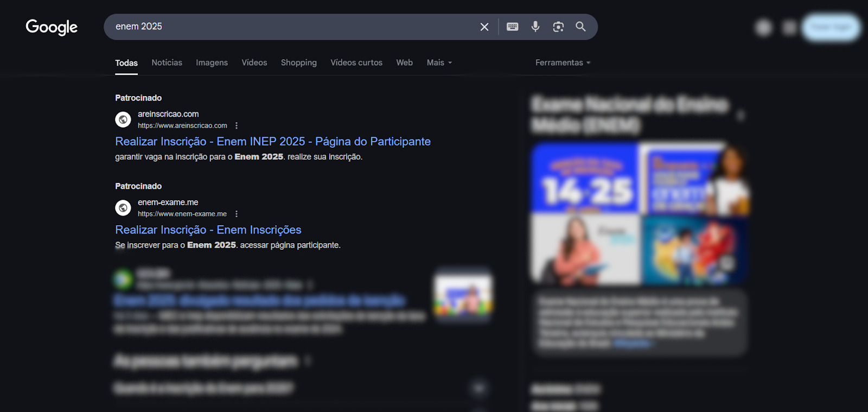Open three-dot menu for enem-exame.me ad

tap(237, 214)
